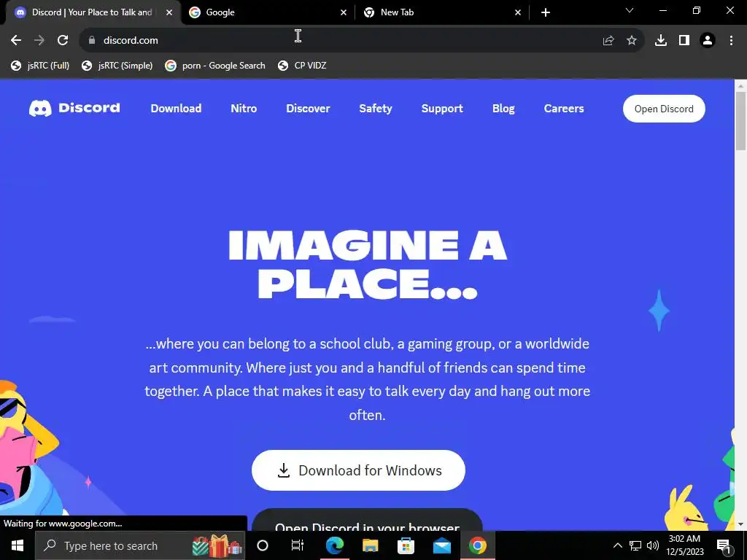This screenshot has height=560, width=747.
Task: Click the Discord logo in the header
Action: [74, 108]
